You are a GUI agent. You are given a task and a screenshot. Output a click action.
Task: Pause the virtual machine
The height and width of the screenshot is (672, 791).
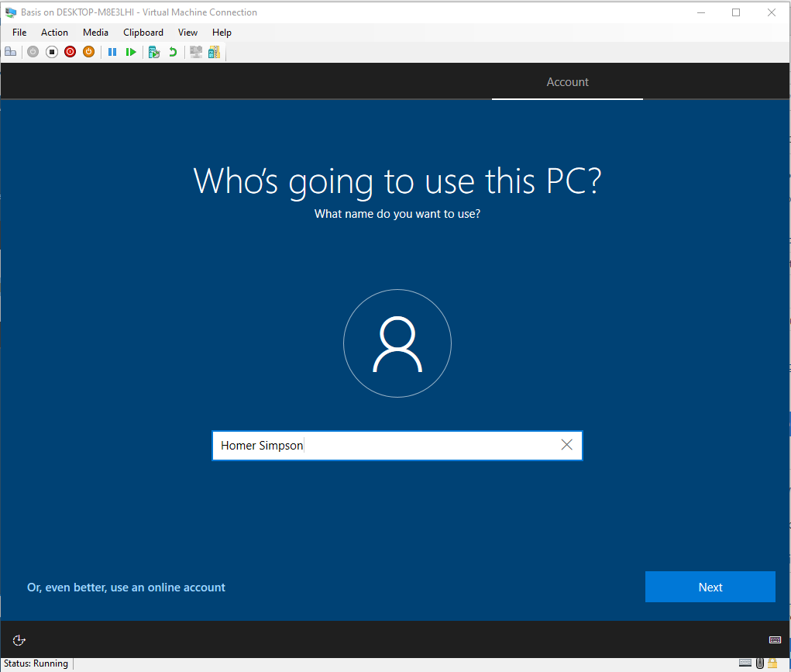point(112,52)
